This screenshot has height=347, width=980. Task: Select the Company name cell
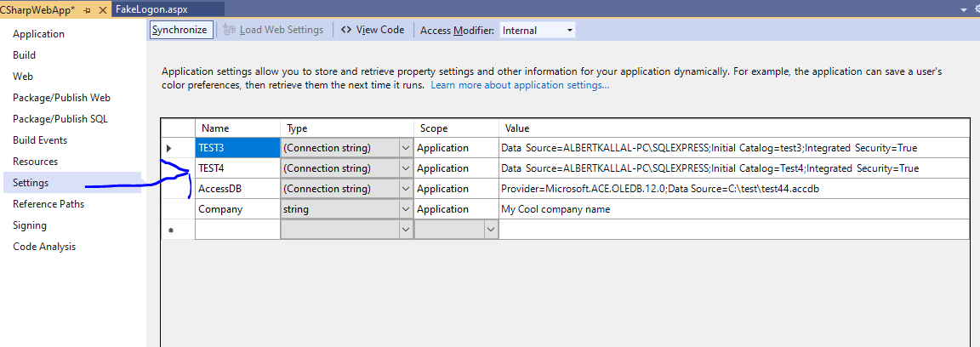point(237,209)
